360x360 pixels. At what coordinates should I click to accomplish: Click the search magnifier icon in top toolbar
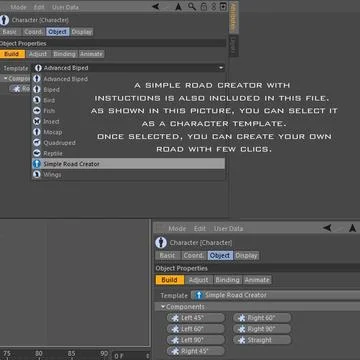click(192, 7)
